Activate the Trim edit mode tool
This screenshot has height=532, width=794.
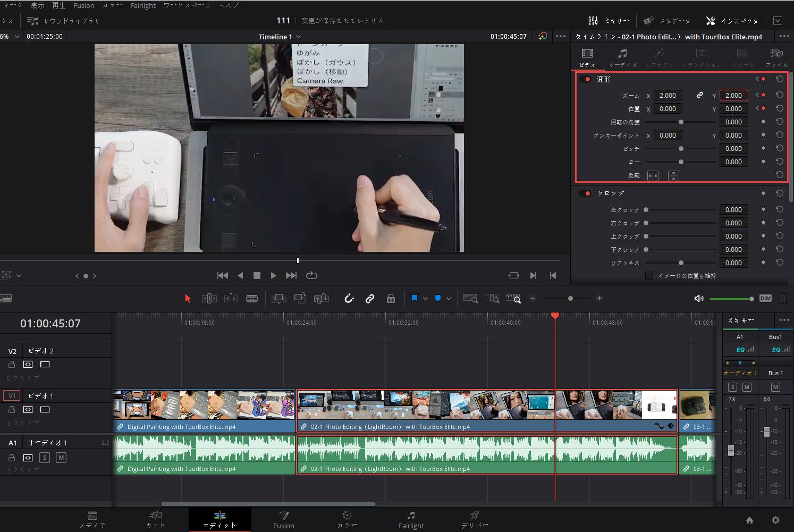point(209,299)
